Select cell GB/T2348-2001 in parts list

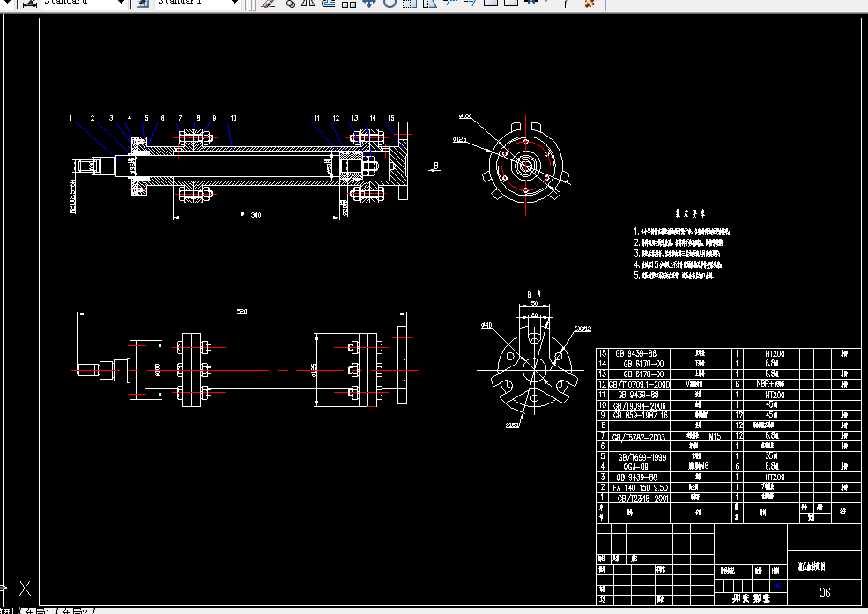point(642,498)
